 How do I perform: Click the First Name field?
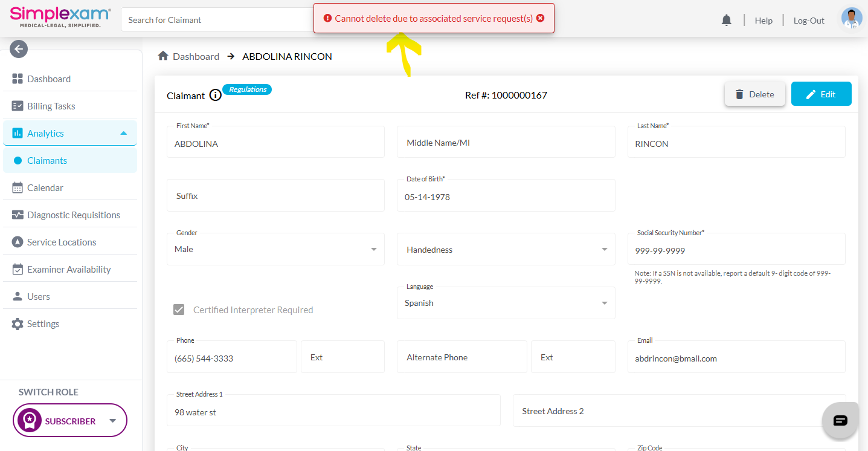pos(275,142)
